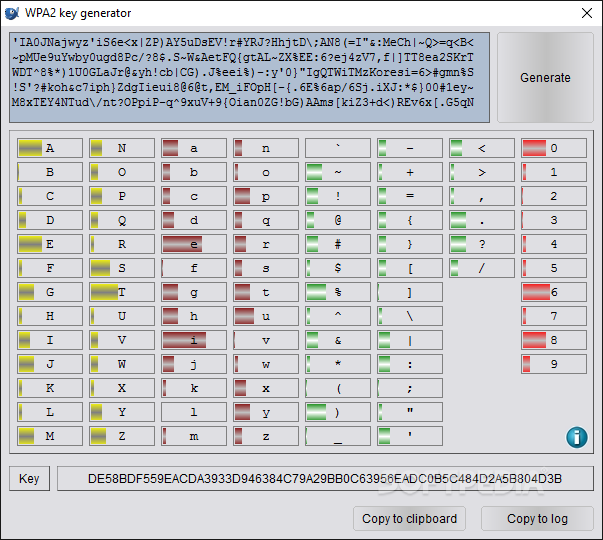Screen dimensions: 603x540
Task: Click the lowercase l character cell
Action: (194, 412)
